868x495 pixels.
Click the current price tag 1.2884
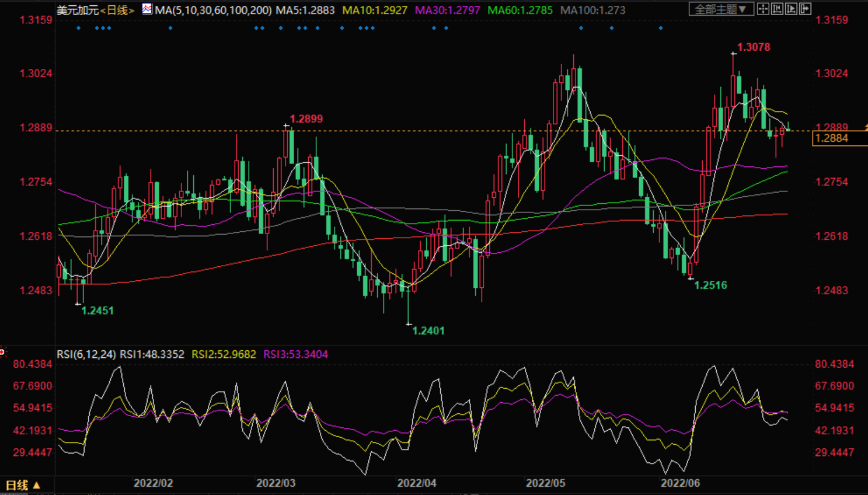click(832, 138)
